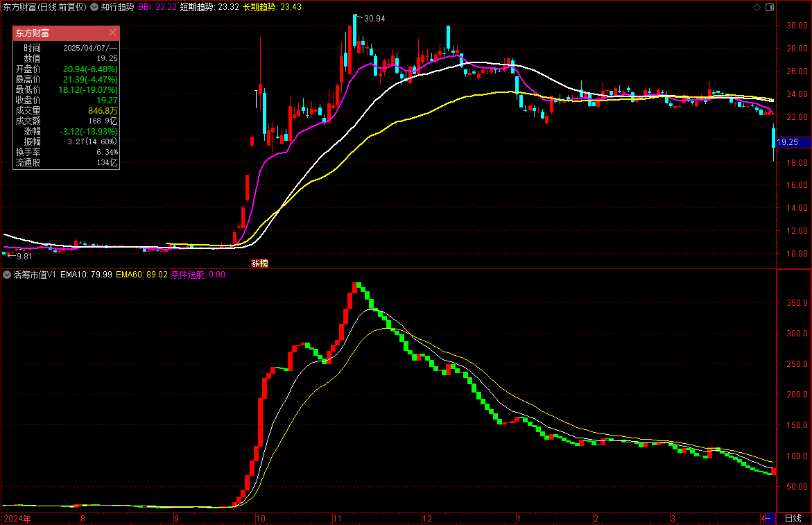The height and width of the screenshot is (525, 812).
Task: Click the 30.94 high price marker
Action: pos(374,19)
